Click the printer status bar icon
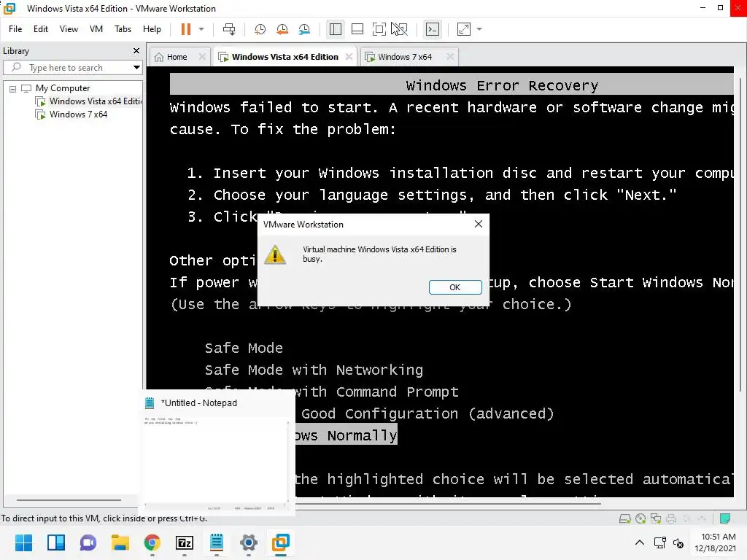The height and width of the screenshot is (560, 747). point(671,519)
